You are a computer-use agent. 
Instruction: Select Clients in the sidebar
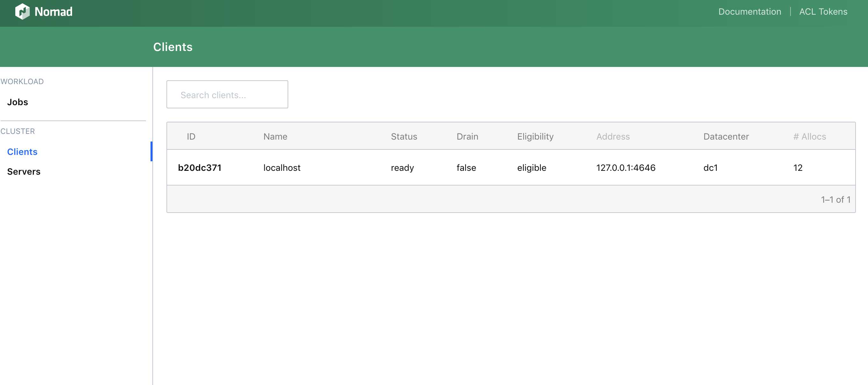click(22, 152)
